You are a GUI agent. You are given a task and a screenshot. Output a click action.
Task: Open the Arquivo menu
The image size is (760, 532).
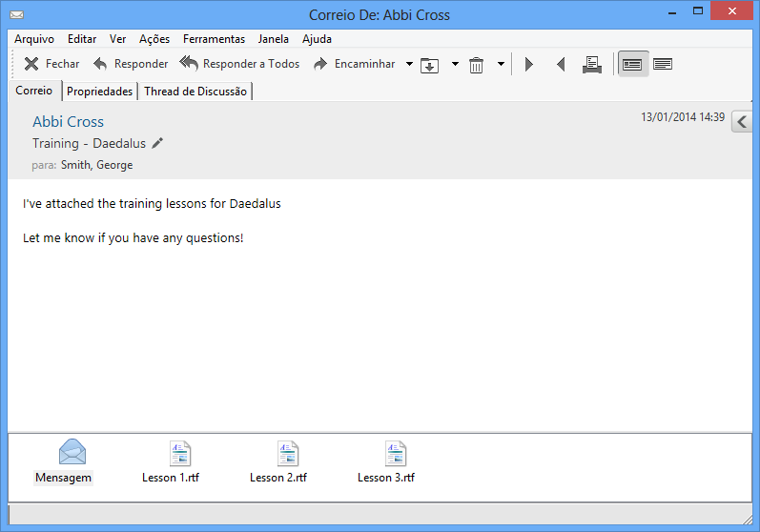(x=34, y=39)
